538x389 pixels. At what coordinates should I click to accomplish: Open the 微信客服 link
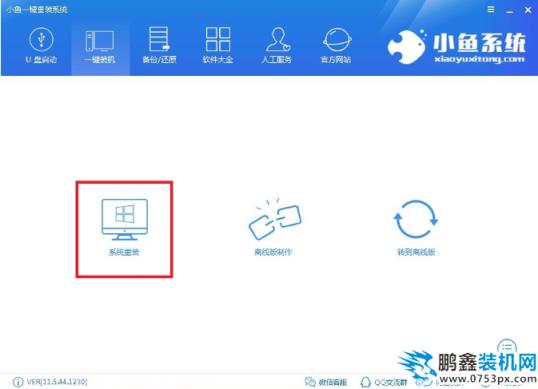(332, 382)
